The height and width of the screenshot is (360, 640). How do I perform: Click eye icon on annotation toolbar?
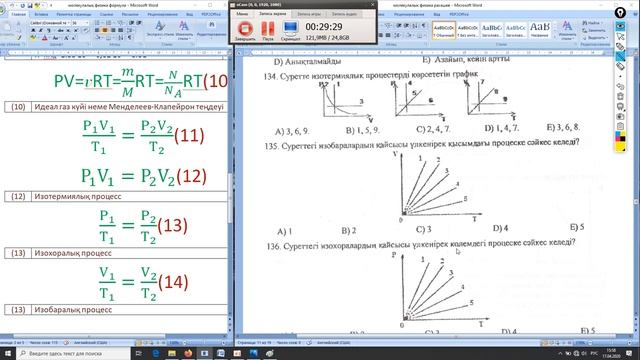(620, 26)
